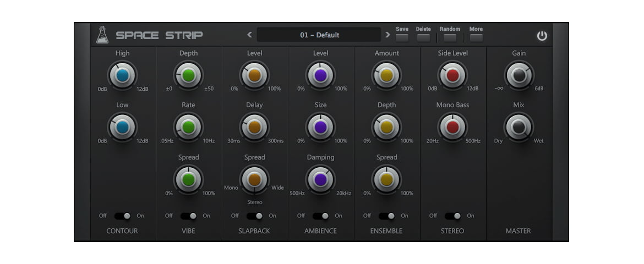
Task: Click the 300ms Delay range label
Action: (276, 141)
